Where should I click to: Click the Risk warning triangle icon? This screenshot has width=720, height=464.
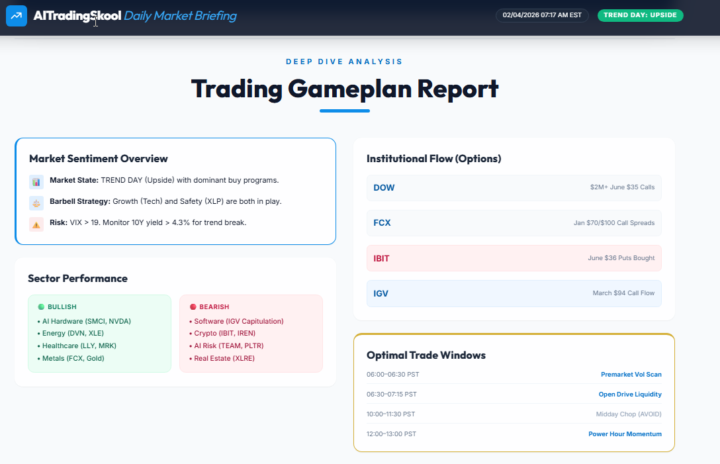[x=36, y=225]
